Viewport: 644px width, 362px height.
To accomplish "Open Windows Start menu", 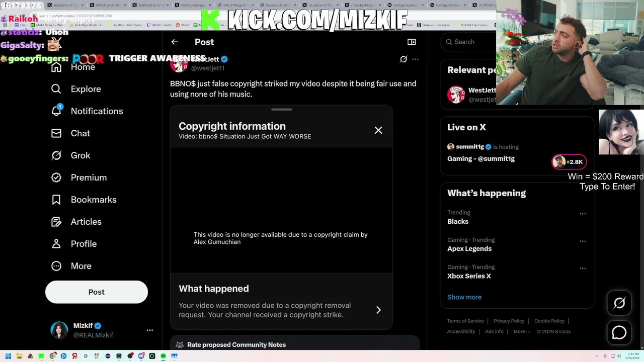I will [8, 356].
